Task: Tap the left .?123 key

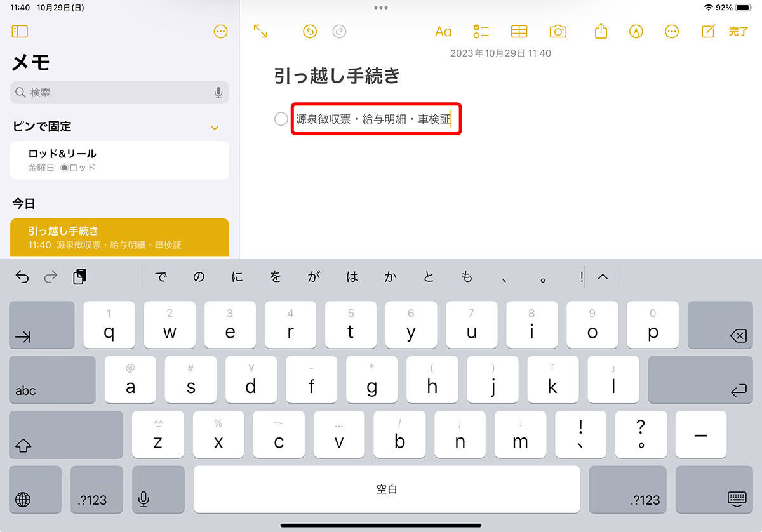Action: (95, 489)
